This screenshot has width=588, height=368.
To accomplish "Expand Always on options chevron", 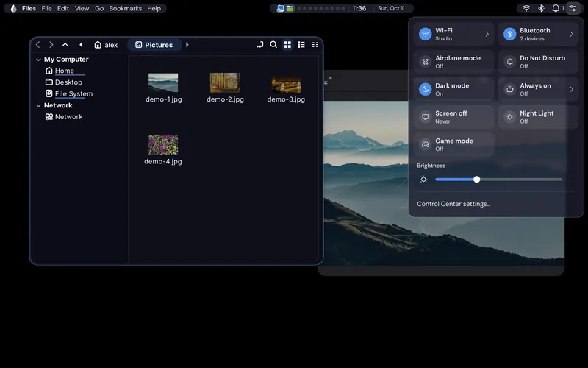I will pos(572,89).
